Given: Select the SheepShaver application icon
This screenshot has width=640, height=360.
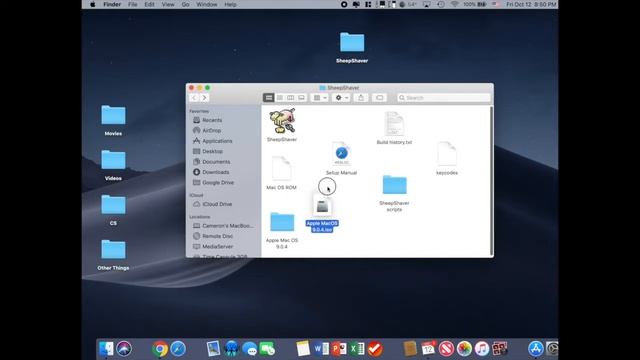Looking at the screenshot, I should tap(282, 121).
